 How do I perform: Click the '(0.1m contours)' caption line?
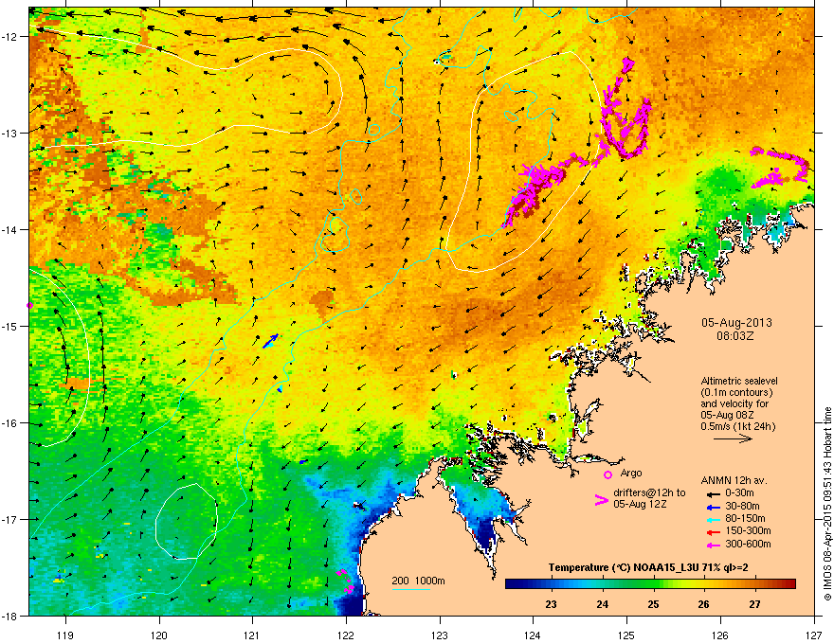coord(736,393)
